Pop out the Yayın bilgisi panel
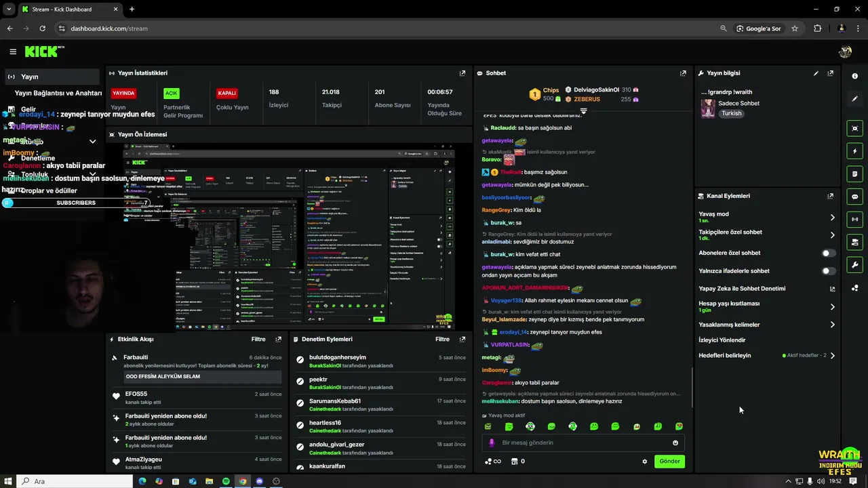The image size is (868, 488). click(x=830, y=73)
